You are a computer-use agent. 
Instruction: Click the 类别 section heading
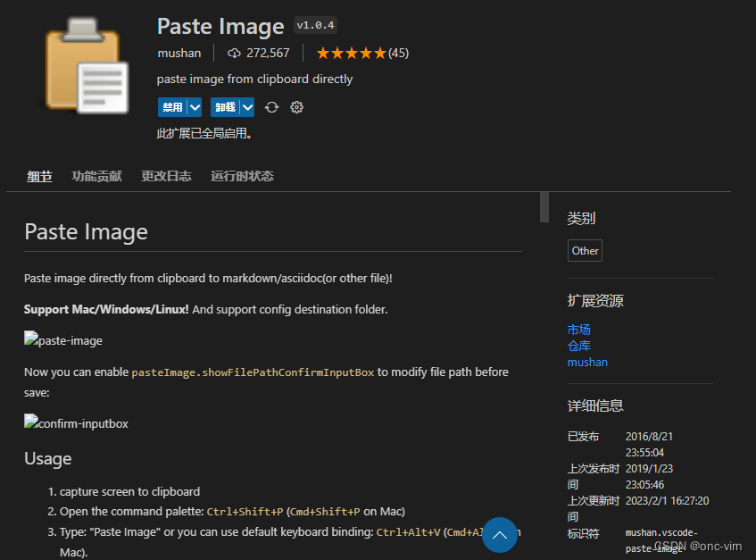point(581,219)
